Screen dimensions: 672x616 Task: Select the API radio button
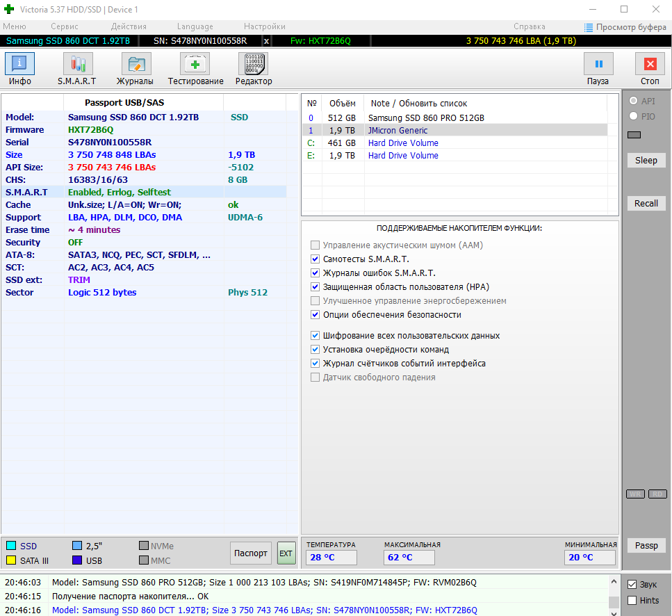(633, 101)
